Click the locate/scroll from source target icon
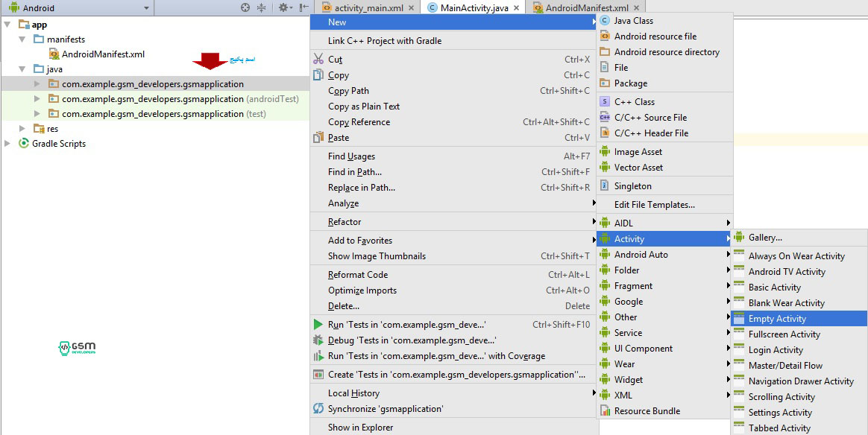This screenshot has width=868, height=435. [245, 7]
